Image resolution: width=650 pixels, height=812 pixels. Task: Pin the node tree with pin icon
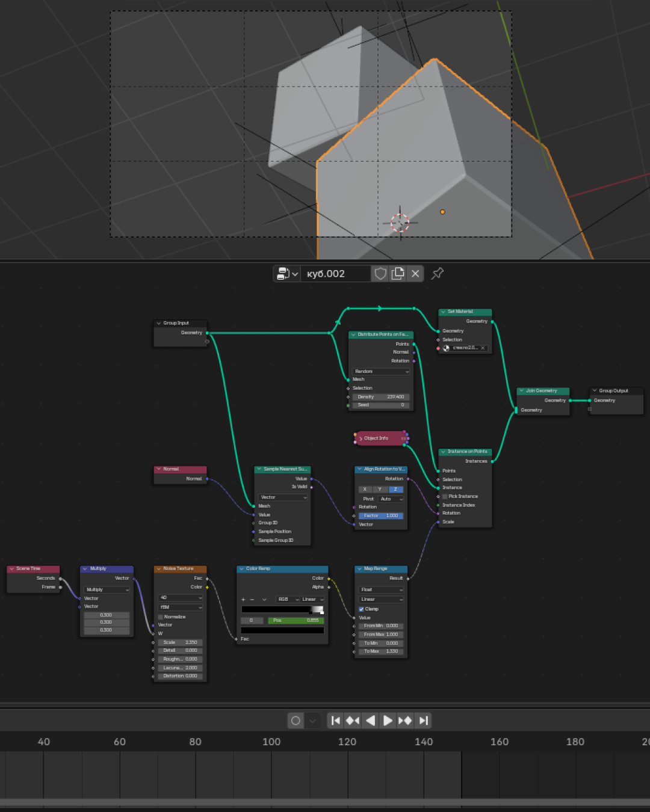(x=438, y=273)
